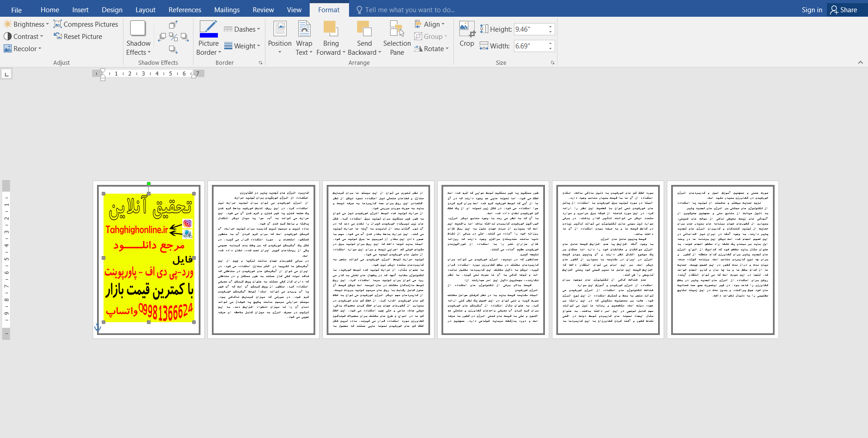The image size is (868, 438).
Task: Click the Width value field
Action: click(x=530, y=46)
